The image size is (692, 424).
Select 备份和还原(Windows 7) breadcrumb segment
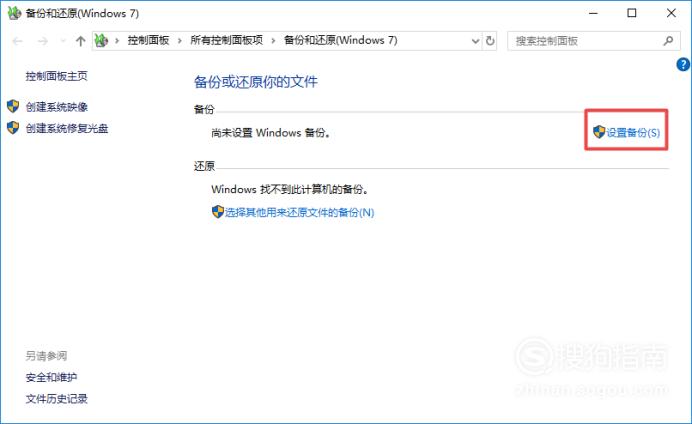click(x=340, y=41)
